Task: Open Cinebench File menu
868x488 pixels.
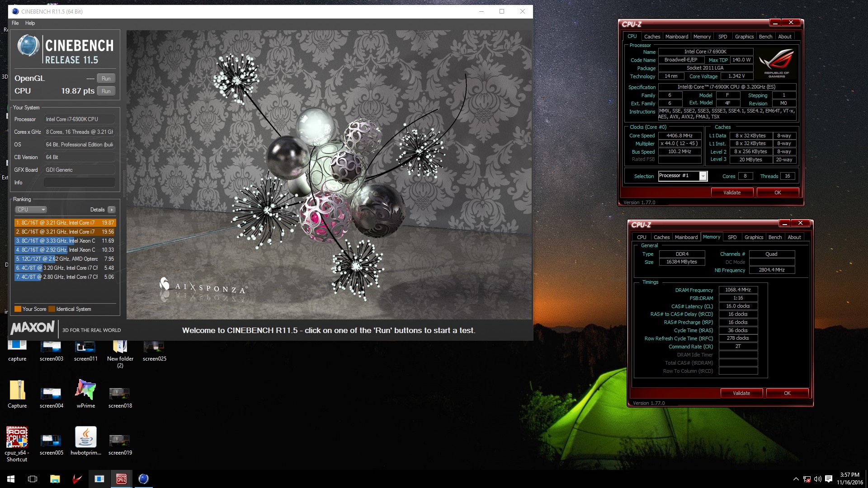Action: click(15, 23)
